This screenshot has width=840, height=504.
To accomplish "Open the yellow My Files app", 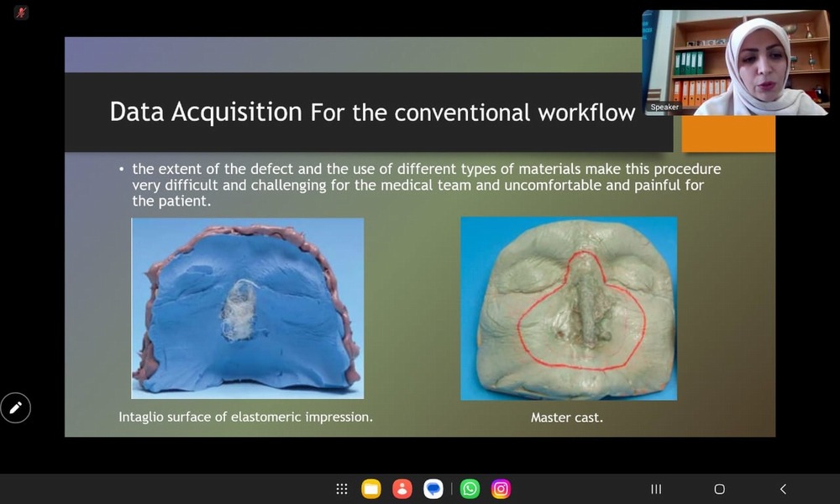I will pos(371,489).
